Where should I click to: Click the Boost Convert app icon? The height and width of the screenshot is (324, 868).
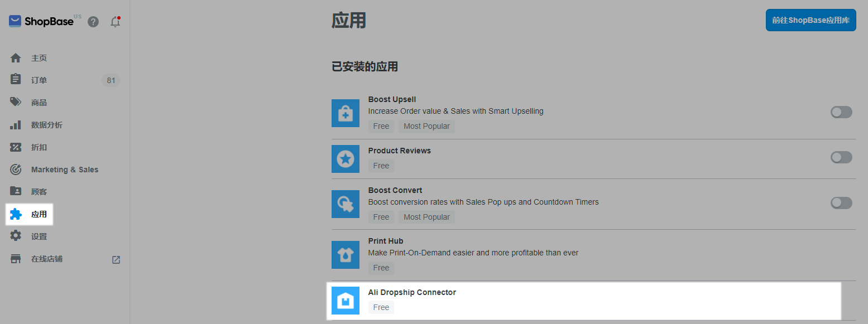point(346,204)
